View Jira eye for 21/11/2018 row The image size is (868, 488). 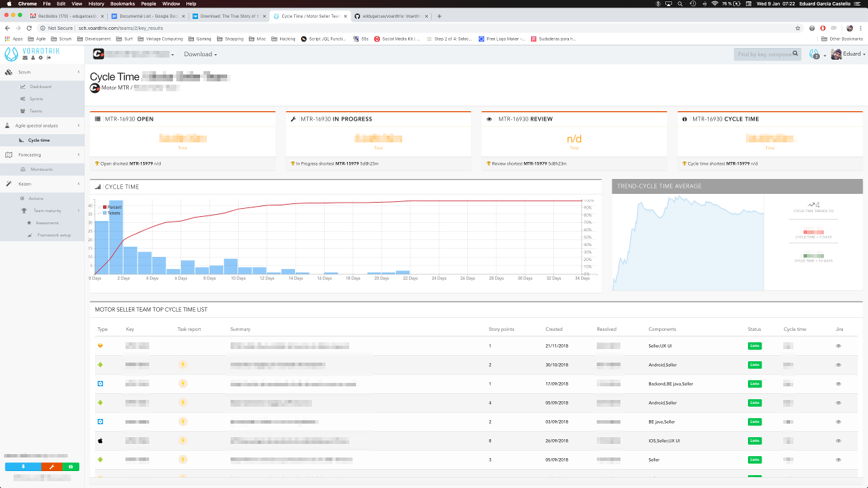coord(838,346)
